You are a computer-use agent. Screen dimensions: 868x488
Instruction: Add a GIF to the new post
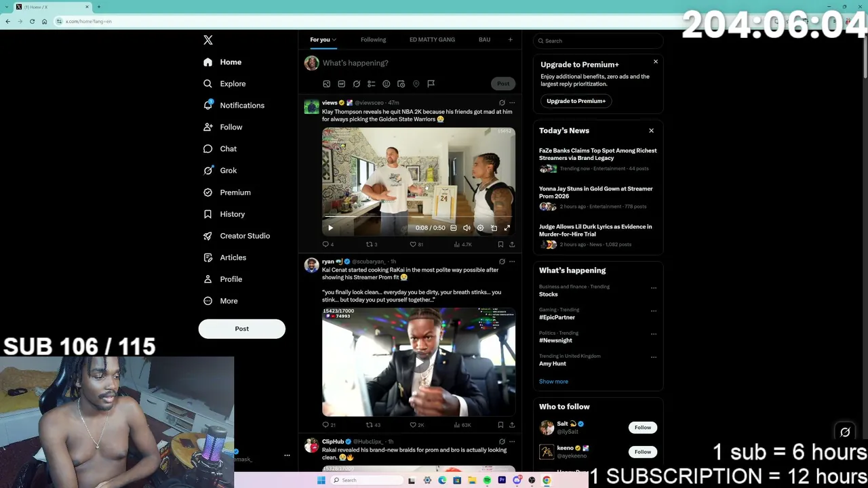tap(342, 84)
